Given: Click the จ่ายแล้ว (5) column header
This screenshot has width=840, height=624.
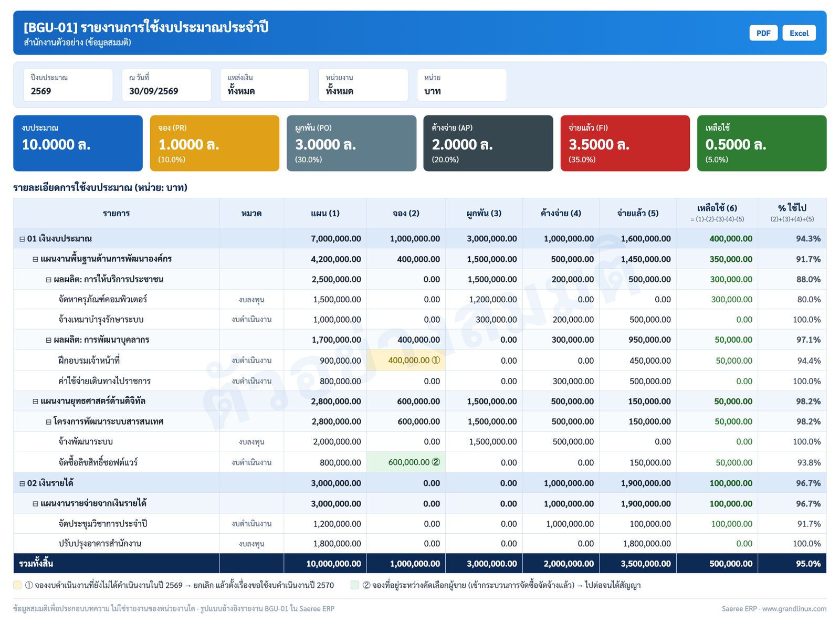Looking at the screenshot, I should pyautogui.click(x=638, y=213).
